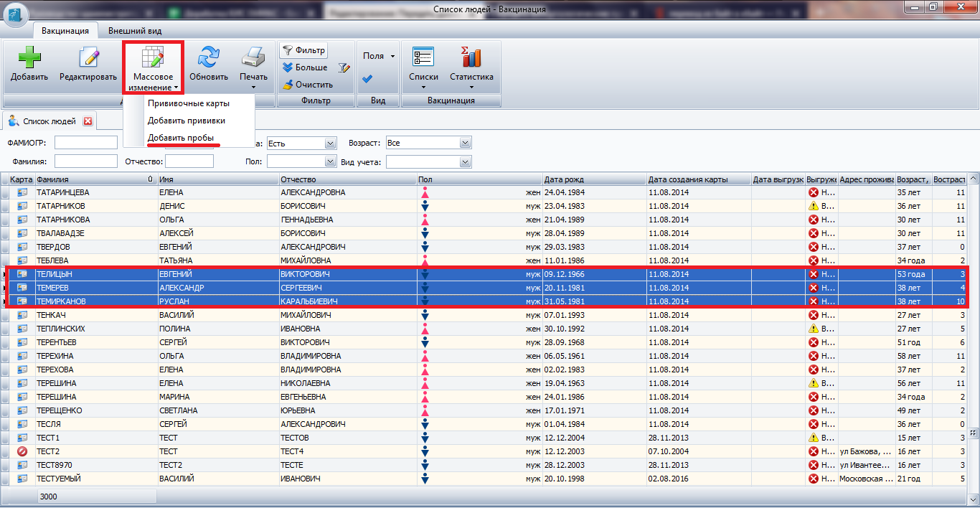Close the Список людей tab
Screen dimensions: 980x508
pos(88,121)
